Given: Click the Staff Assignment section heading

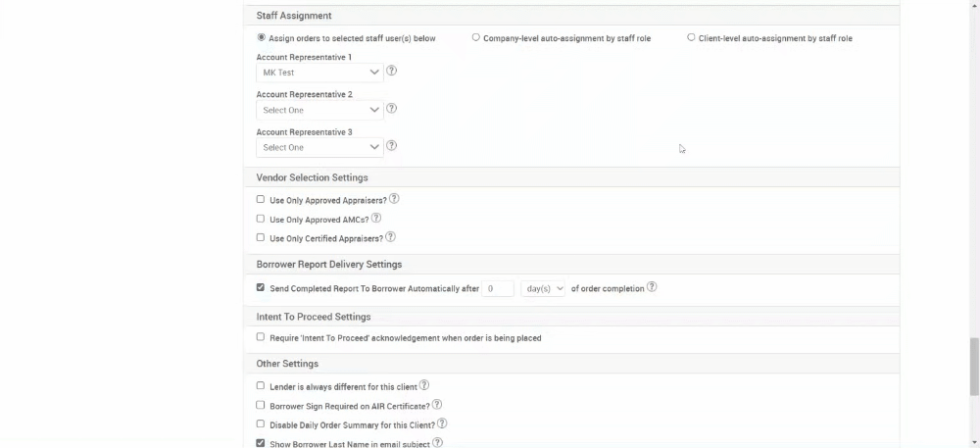Looking at the screenshot, I should pyautogui.click(x=294, y=16).
